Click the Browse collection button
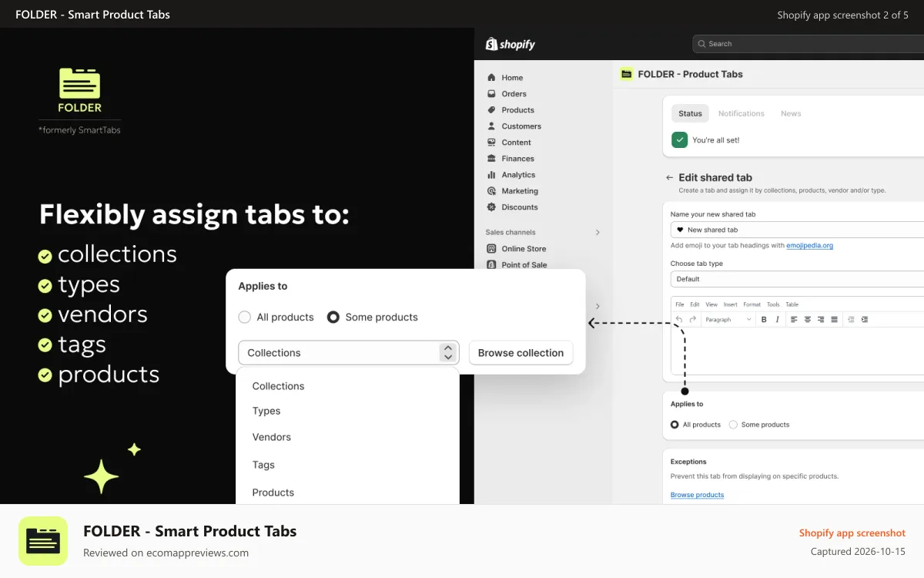 tap(521, 353)
